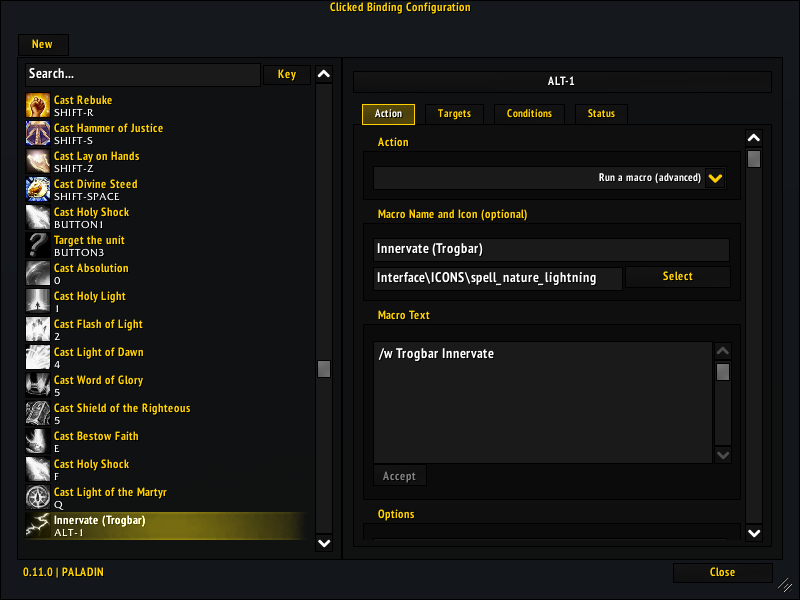The image size is (800, 600).
Task: Click the Absolution spell icon
Action: [38, 273]
